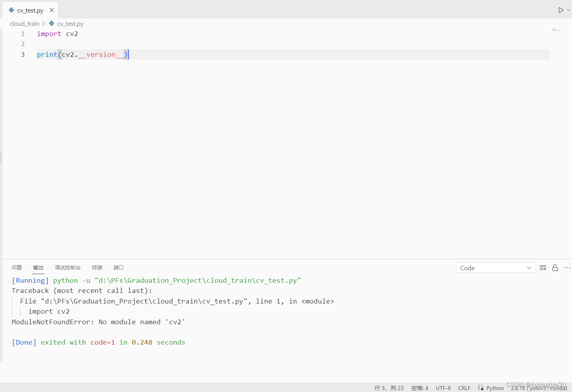
Task: Click the cv_test.py breadcrumb item
Action: coord(71,24)
